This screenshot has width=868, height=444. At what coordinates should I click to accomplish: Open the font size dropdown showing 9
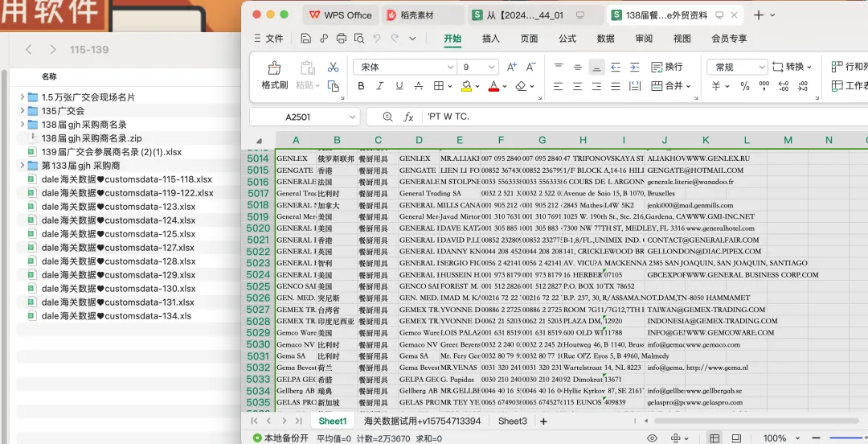(x=492, y=67)
